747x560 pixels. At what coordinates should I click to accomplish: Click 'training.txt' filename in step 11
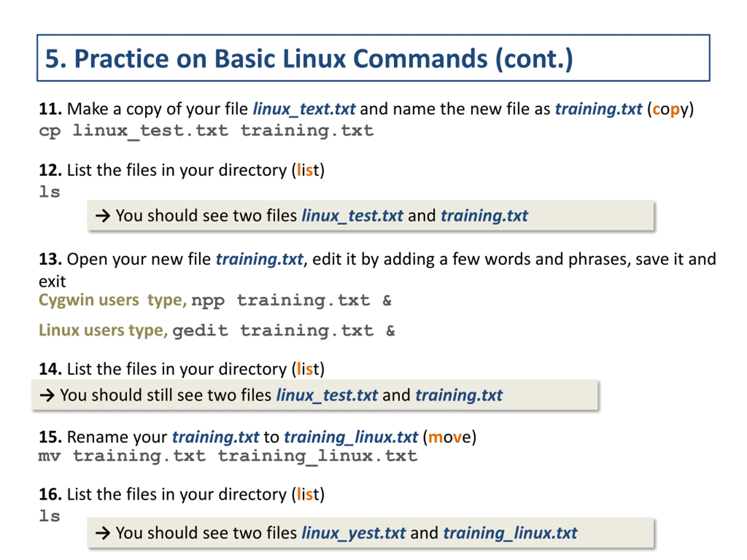point(598,109)
